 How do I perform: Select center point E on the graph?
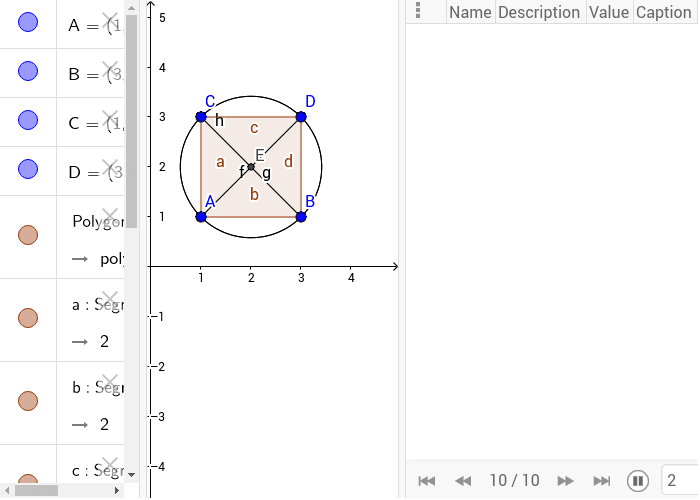pyautogui.click(x=251, y=167)
